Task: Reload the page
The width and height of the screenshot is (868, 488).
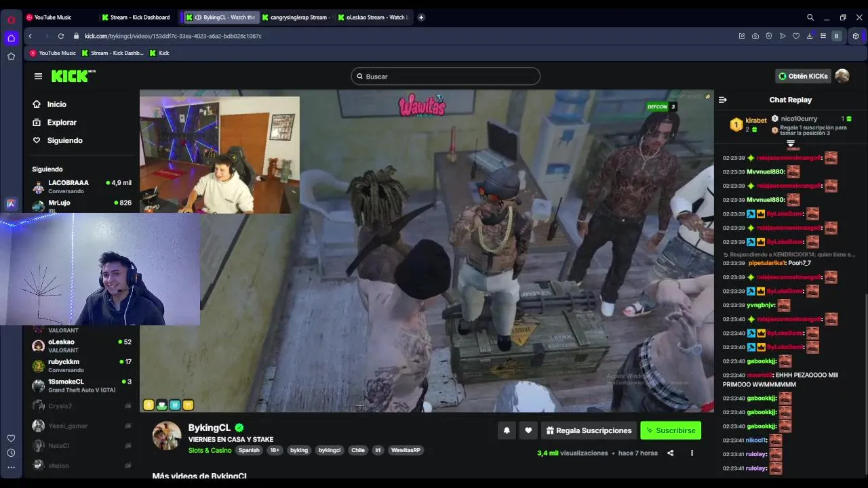Action: [x=61, y=36]
